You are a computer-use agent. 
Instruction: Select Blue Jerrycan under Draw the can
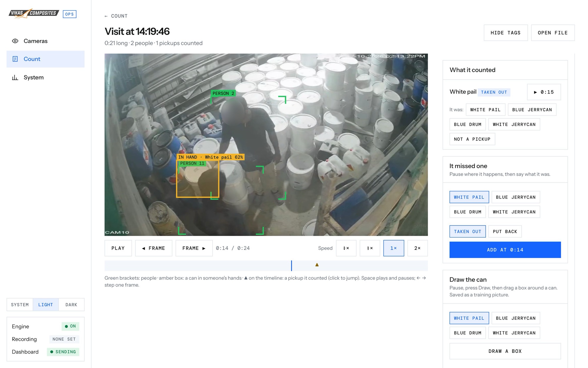[516, 318]
